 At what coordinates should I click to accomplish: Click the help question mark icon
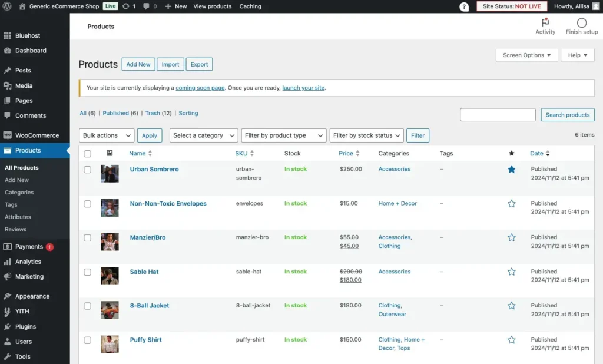[x=464, y=6]
